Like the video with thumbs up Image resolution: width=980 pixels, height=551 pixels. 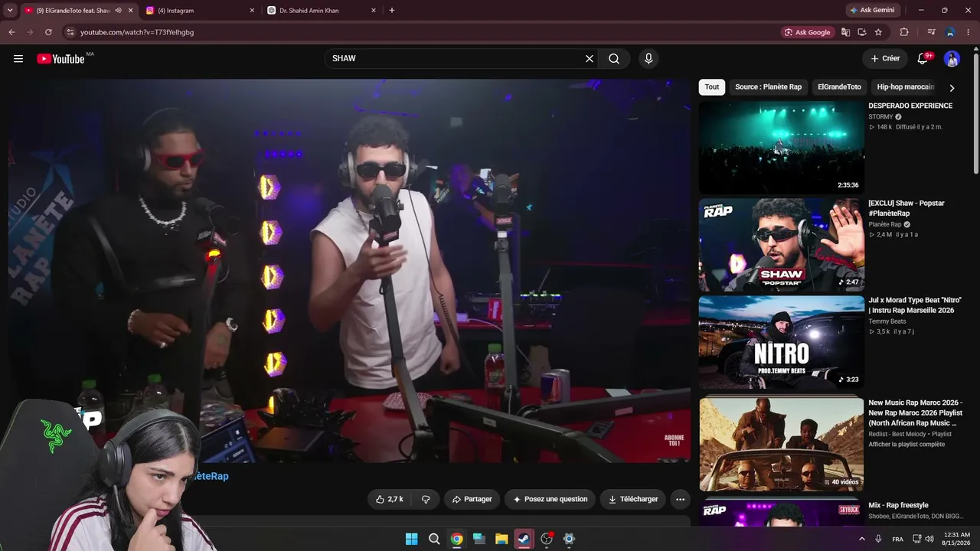(x=389, y=499)
